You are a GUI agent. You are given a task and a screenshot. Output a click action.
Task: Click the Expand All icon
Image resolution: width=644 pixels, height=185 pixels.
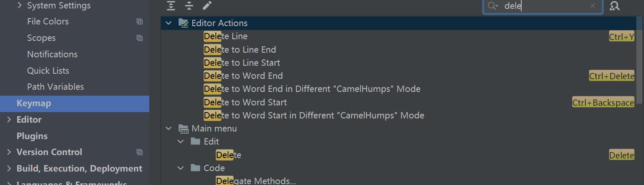(170, 6)
